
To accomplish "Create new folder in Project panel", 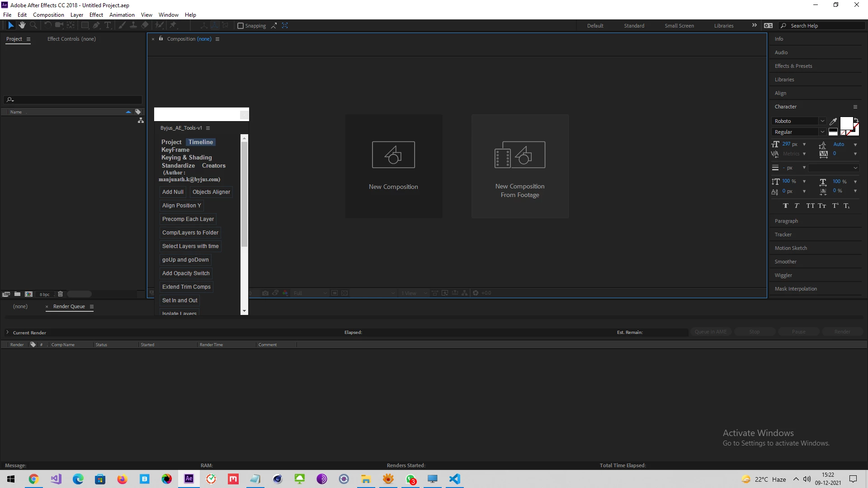I will point(17,294).
